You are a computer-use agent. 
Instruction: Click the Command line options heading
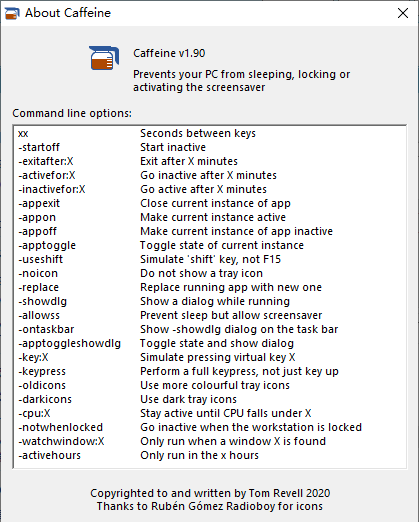[72, 113]
